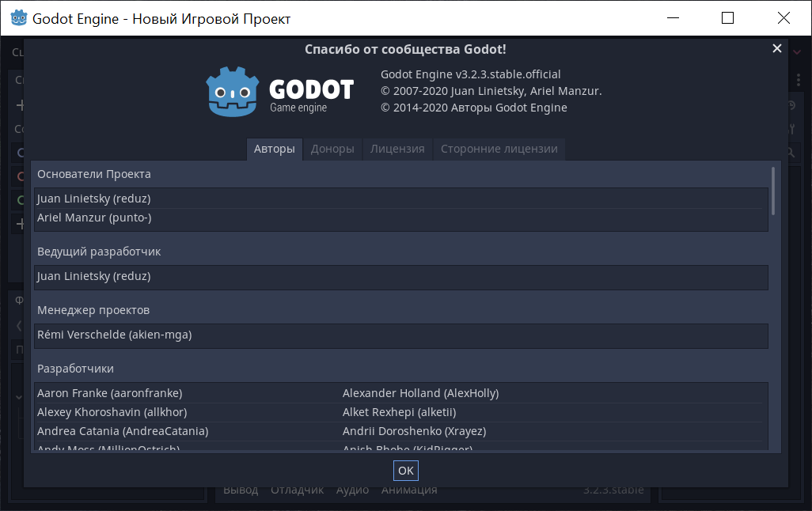
Task: Open the Доноры tab
Action: (332, 149)
